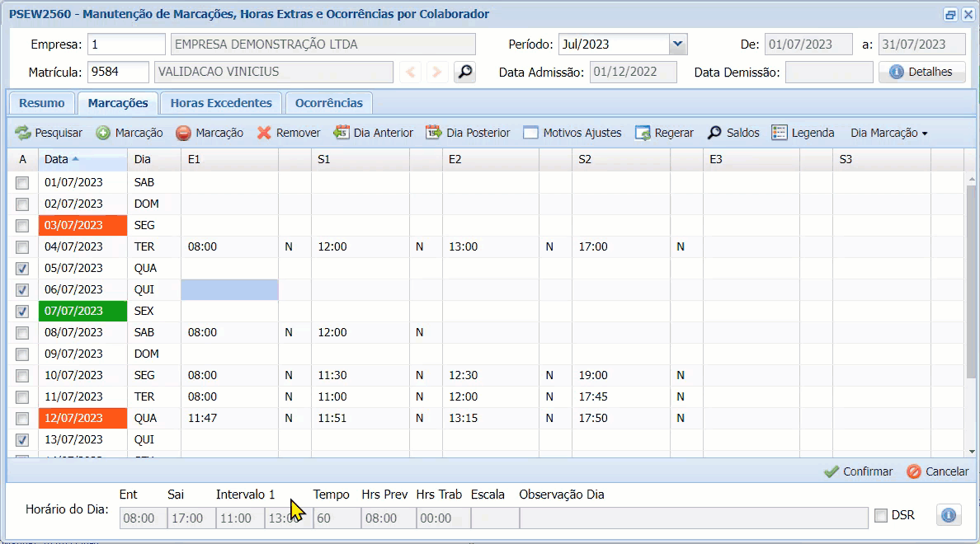Screen dimensions: 980x544
Task: Open the Dia Marcação dropdown menu
Action: (x=888, y=133)
